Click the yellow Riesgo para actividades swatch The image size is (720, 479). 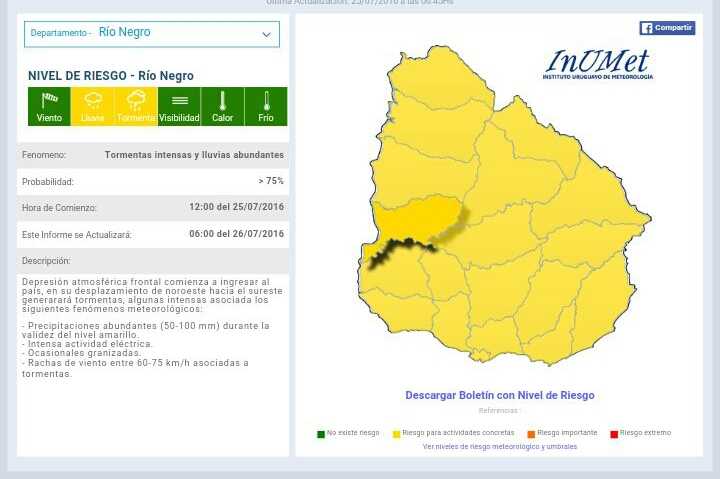[x=397, y=434]
